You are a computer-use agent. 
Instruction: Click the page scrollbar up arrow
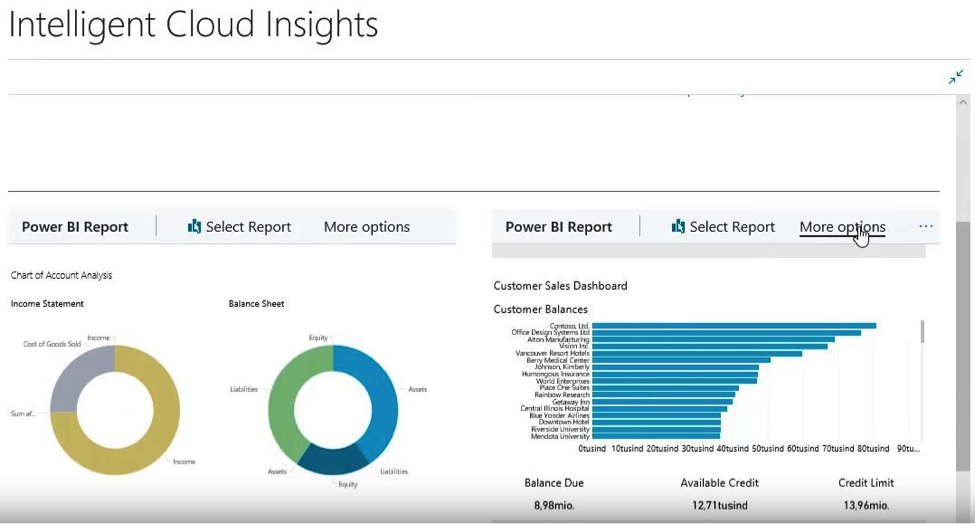(x=964, y=104)
